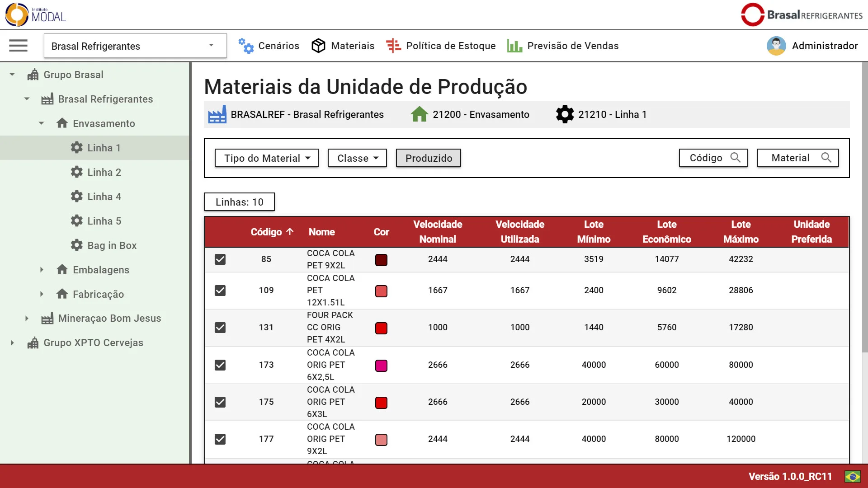Uncheck the checkbox for code 85
Viewport: 868px width, 488px height.
coord(220,259)
